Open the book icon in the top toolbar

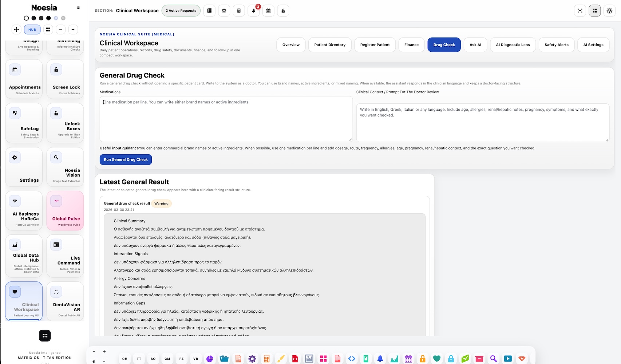(x=209, y=11)
